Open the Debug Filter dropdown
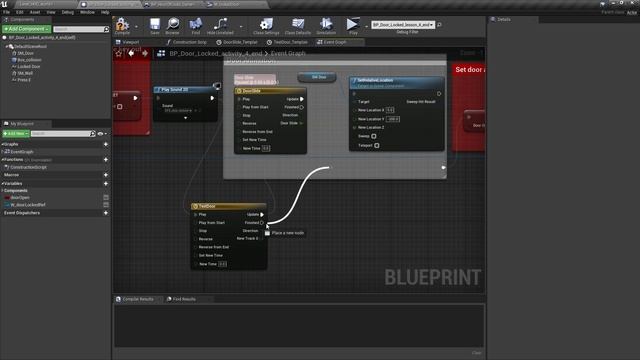Viewport: 640px width, 360px height. (402, 25)
